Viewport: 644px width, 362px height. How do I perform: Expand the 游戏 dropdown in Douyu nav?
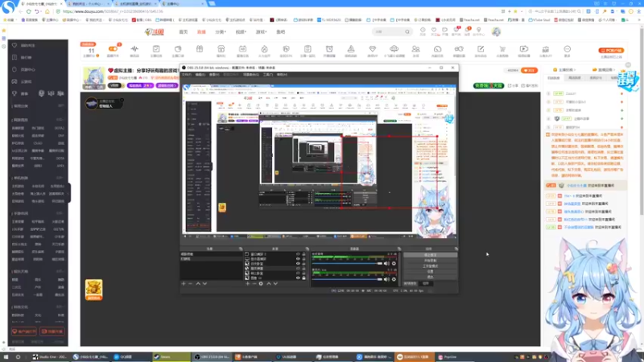click(x=261, y=31)
